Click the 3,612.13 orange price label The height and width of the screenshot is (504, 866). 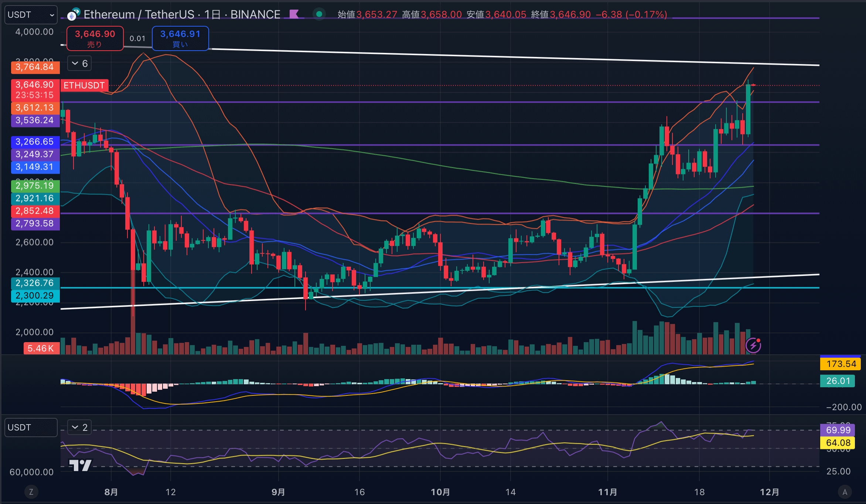coord(35,108)
